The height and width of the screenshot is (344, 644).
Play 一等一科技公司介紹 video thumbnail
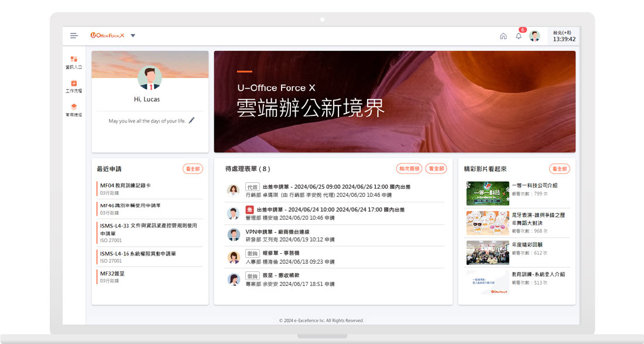coord(488,193)
